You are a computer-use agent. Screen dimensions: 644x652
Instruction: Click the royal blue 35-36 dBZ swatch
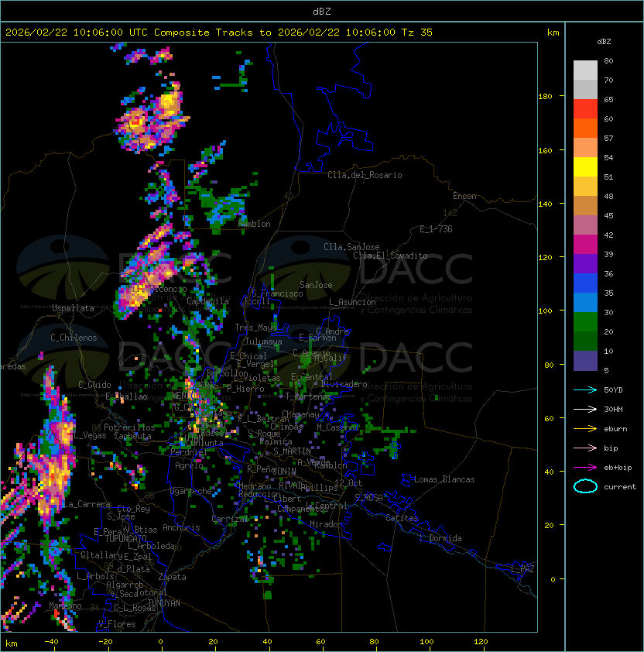585,283
